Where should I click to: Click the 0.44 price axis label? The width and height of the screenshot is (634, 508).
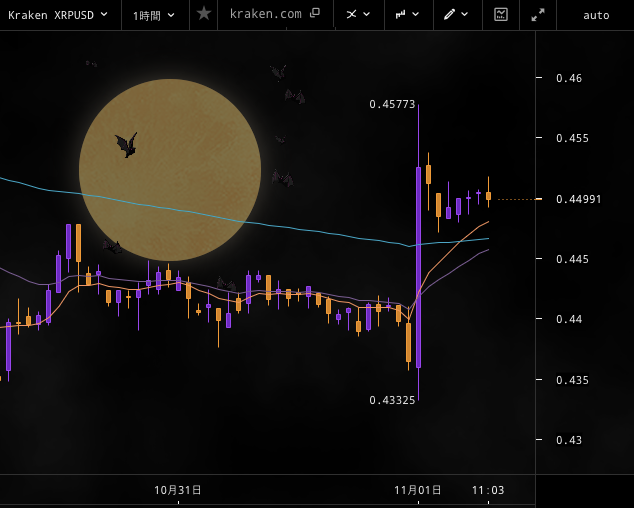tap(569, 319)
